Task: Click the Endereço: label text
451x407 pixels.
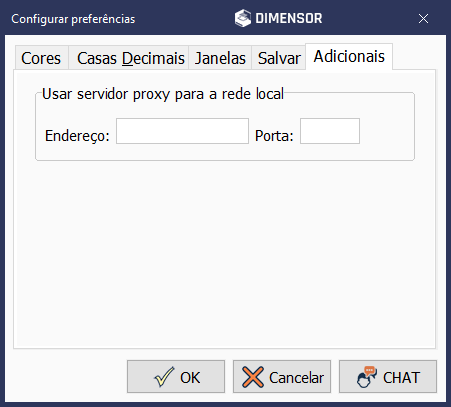Action: pos(77,136)
